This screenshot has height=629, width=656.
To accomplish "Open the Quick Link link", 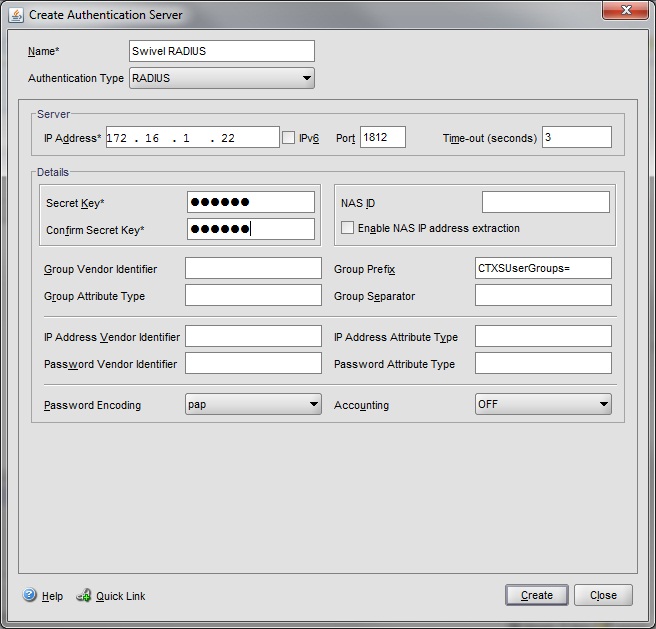I will click(x=120, y=596).
